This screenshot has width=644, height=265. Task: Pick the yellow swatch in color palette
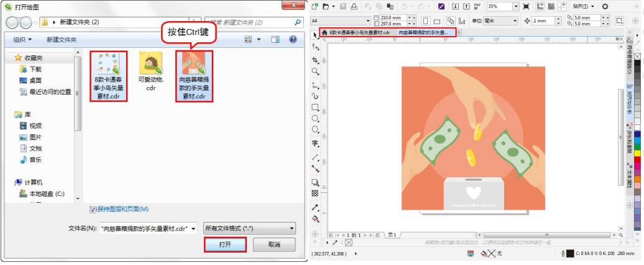pyautogui.click(x=637, y=153)
